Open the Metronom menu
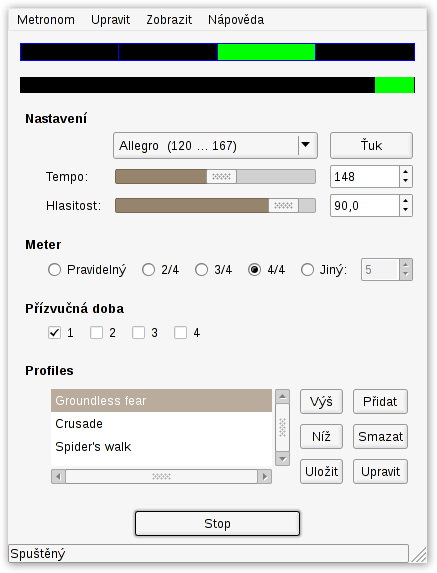The width and height of the screenshot is (437, 573). (x=46, y=19)
